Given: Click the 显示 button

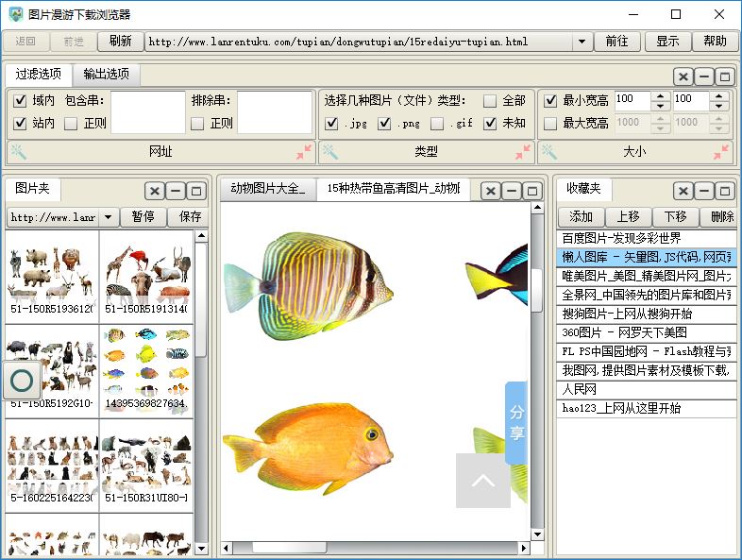Looking at the screenshot, I should coord(667,42).
